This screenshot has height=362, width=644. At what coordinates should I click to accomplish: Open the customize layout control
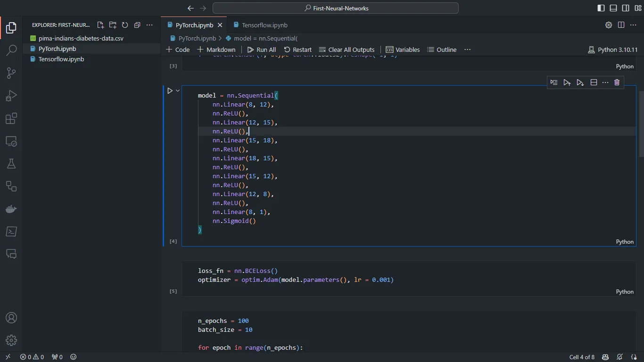pyautogui.click(x=638, y=8)
